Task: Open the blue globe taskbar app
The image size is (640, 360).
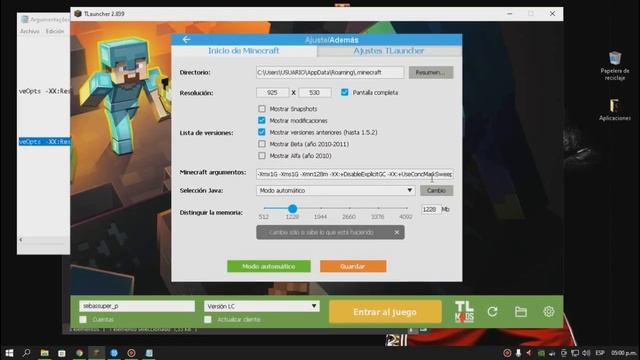Action: (114, 353)
